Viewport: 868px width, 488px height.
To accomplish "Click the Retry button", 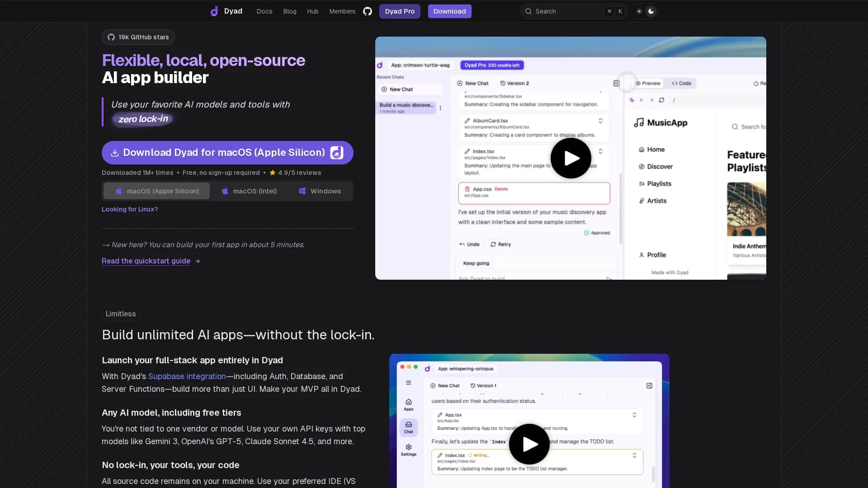I will [x=500, y=244].
